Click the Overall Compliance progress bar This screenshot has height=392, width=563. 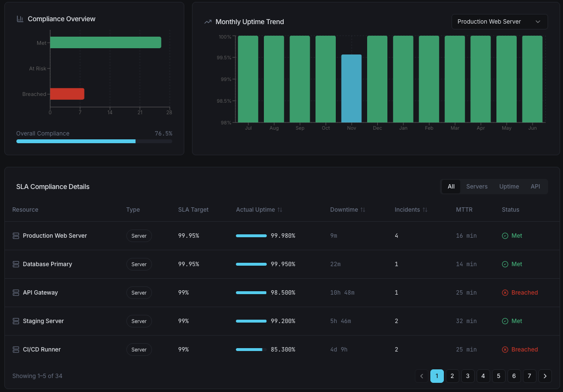pos(94,141)
